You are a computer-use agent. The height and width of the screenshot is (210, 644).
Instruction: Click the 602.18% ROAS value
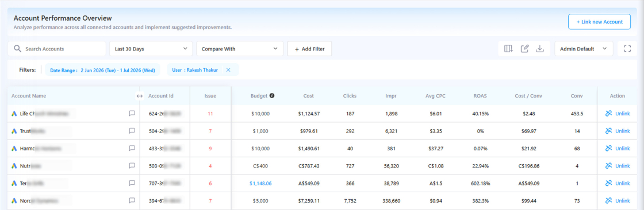tap(480, 184)
